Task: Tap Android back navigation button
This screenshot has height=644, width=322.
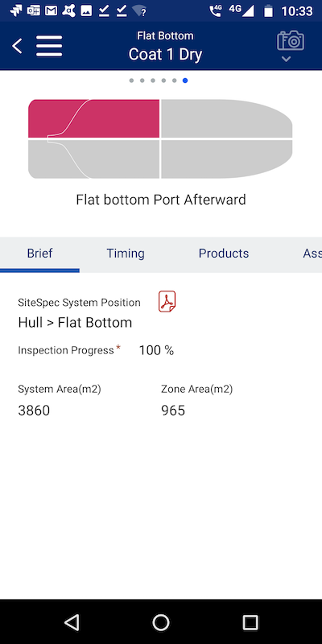Action: coord(72,622)
